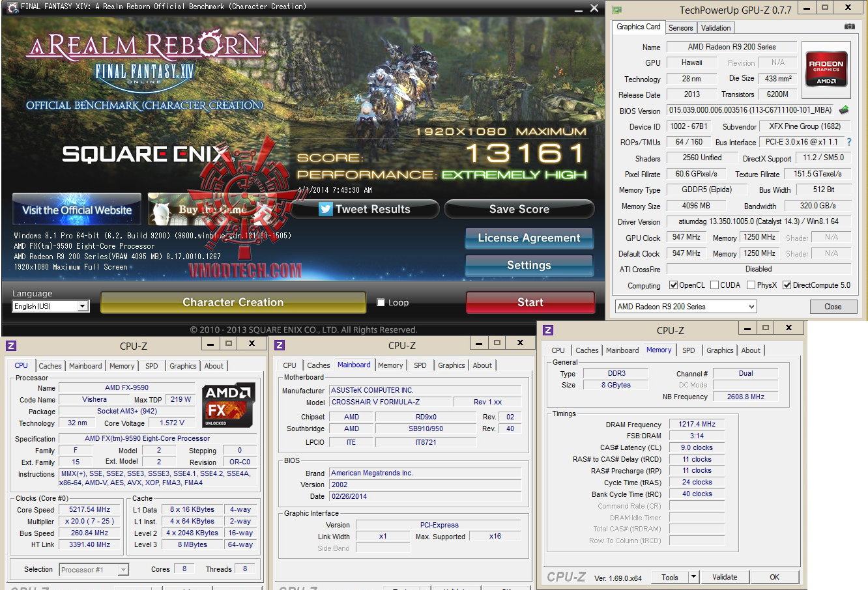
Task: Click the GPU-Z BIOS Version value field
Action: [751, 111]
